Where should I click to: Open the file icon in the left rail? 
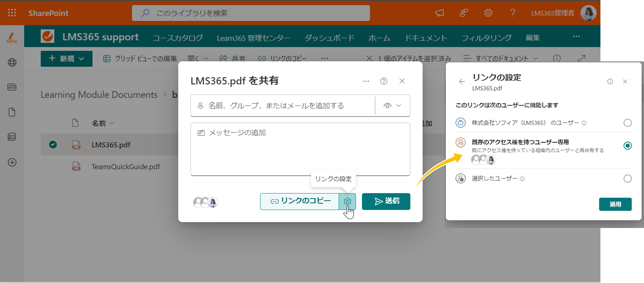(12, 112)
